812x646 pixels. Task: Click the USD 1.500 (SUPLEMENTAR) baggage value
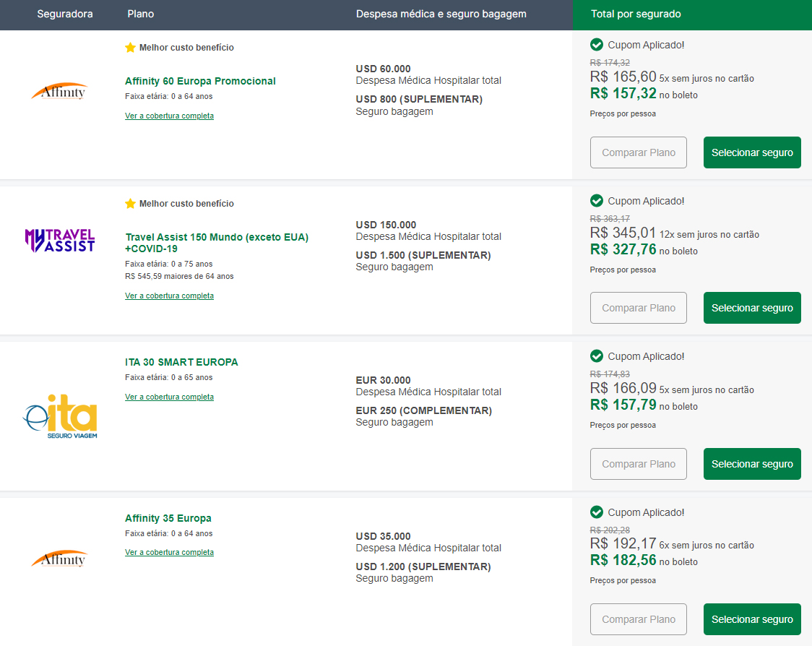423,255
